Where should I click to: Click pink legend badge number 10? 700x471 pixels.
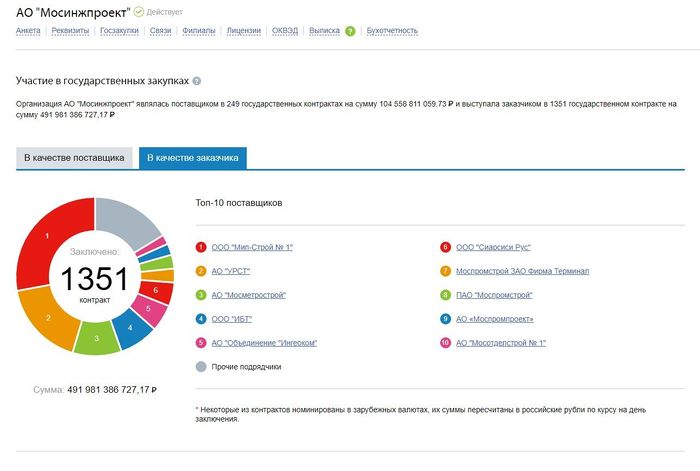[445, 343]
